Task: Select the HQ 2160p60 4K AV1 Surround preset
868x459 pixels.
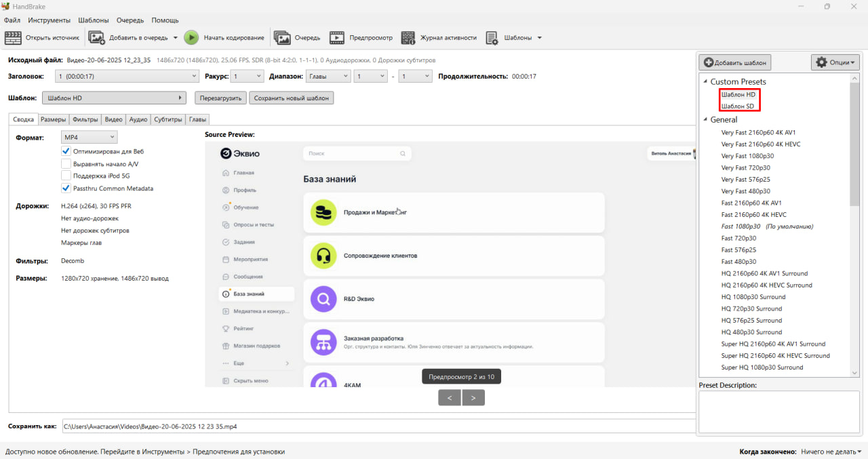Action: (x=765, y=273)
